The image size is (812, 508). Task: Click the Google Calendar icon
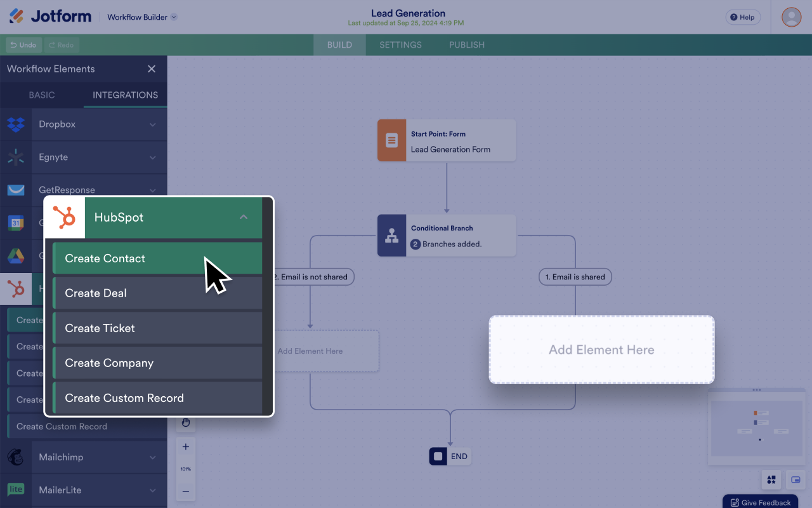tap(16, 223)
